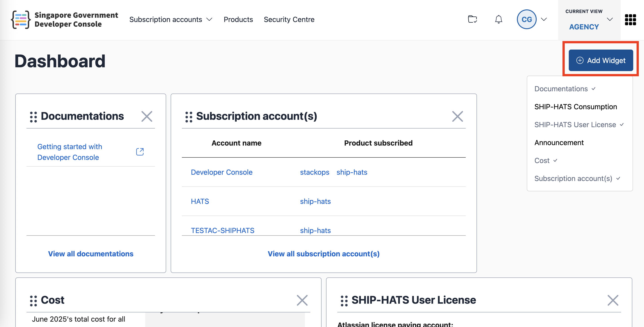Screen dimensions: 644x327
Task: Toggle the Cost widget in dropdown list
Action: coord(546,161)
